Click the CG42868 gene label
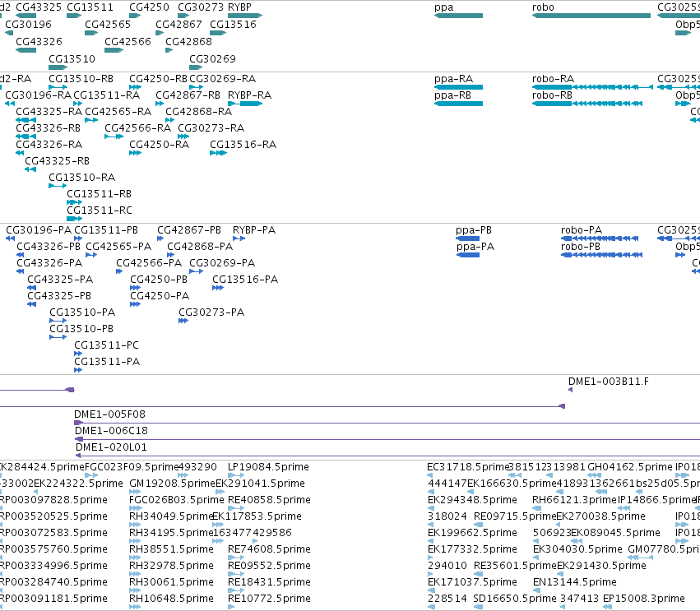Image resolution: width=700 pixels, height=611 pixels. coord(188,41)
